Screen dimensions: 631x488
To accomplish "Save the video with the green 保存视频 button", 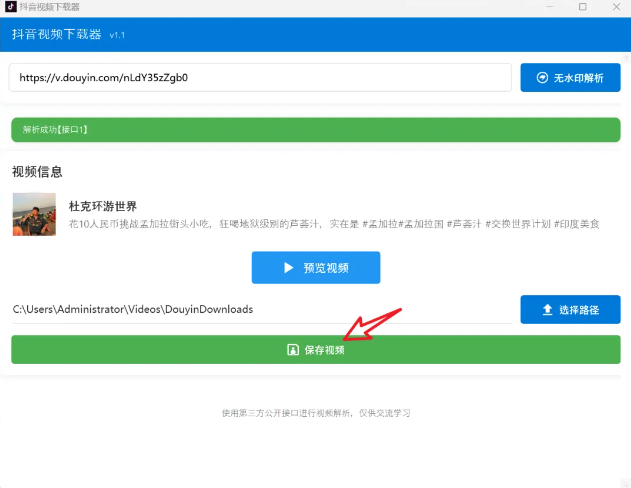I will 316,350.
